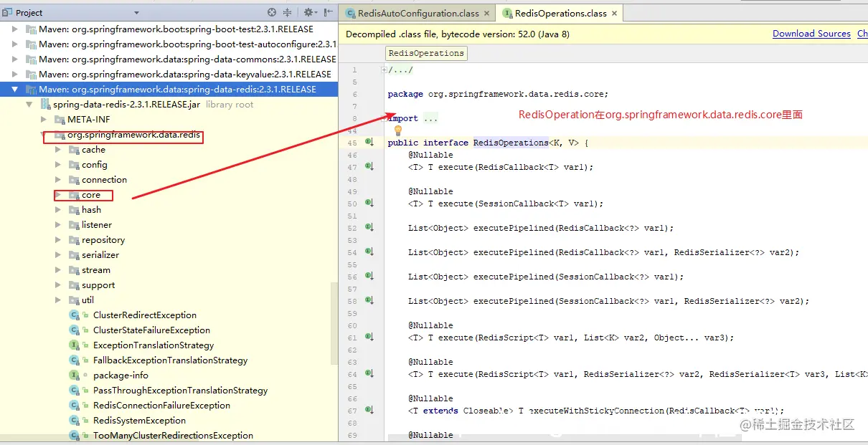
Task: Click the RedisOperations breadcrumb
Action: point(426,53)
